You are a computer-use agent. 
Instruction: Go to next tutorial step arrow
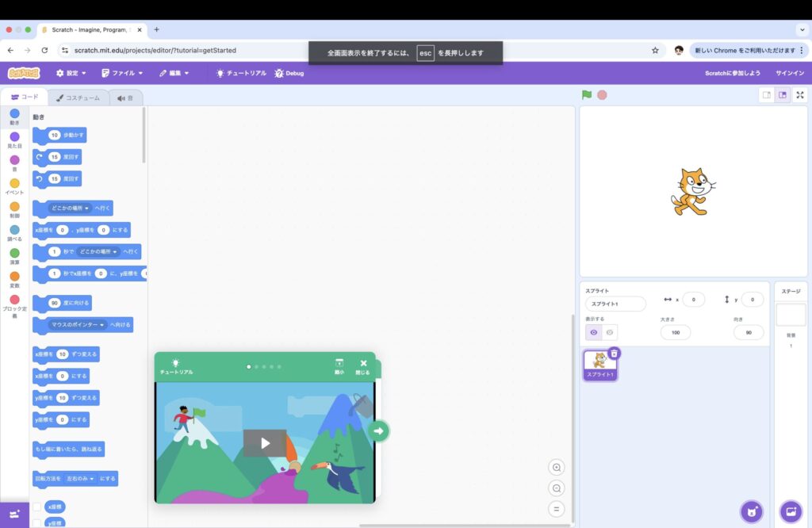tap(378, 430)
